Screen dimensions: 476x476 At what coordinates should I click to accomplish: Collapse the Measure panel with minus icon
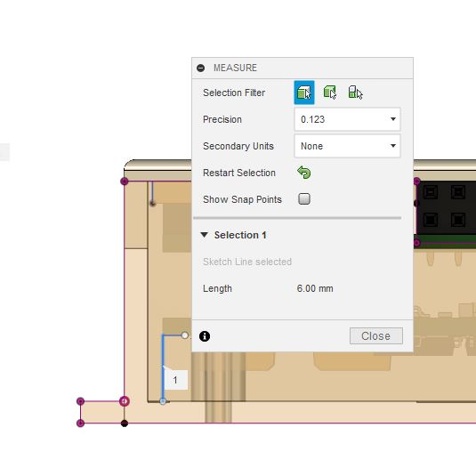pyautogui.click(x=201, y=68)
